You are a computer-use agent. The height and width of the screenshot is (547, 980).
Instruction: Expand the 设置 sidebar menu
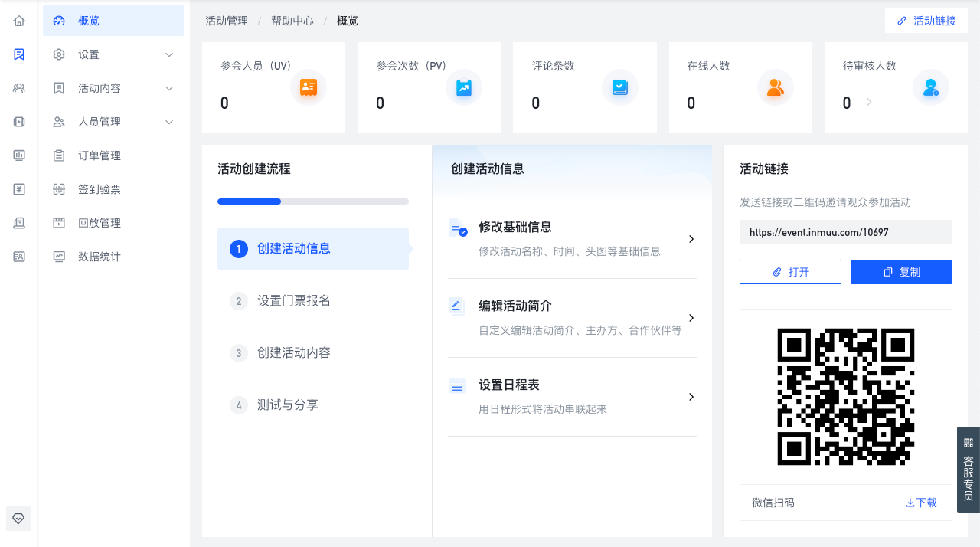point(113,54)
